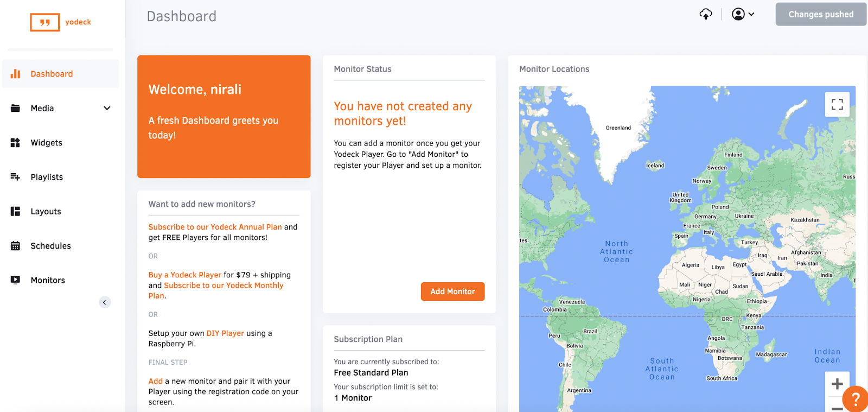This screenshot has height=412, width=868.
Task: Click the Monitors play icon
Action: [x=15, y=280]
